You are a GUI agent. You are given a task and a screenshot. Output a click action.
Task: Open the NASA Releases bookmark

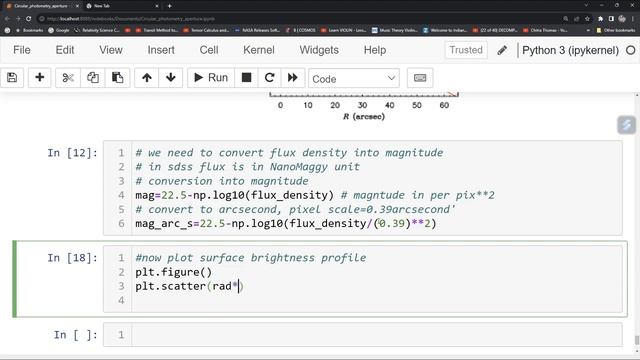click(x=257, y=30)
